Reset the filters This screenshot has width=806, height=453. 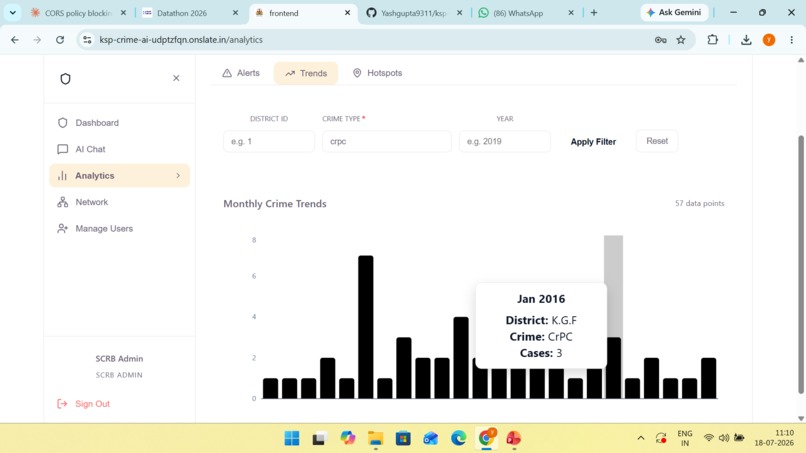point(657,141)
